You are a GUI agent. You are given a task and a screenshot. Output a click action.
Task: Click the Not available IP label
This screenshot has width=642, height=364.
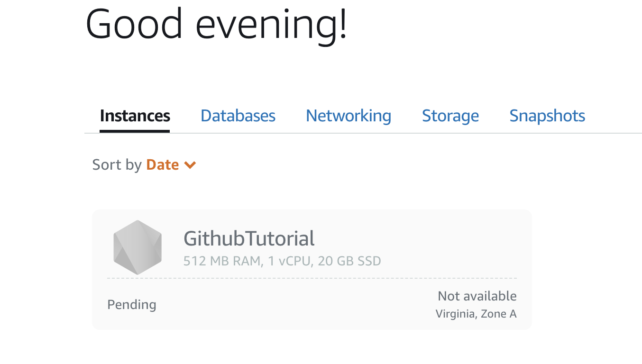pos(477,296)
